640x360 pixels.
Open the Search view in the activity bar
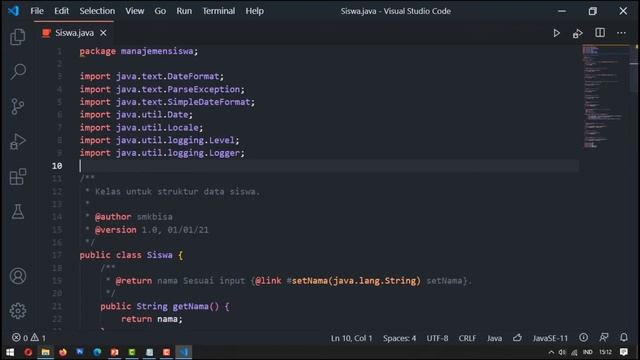(18, 71)
